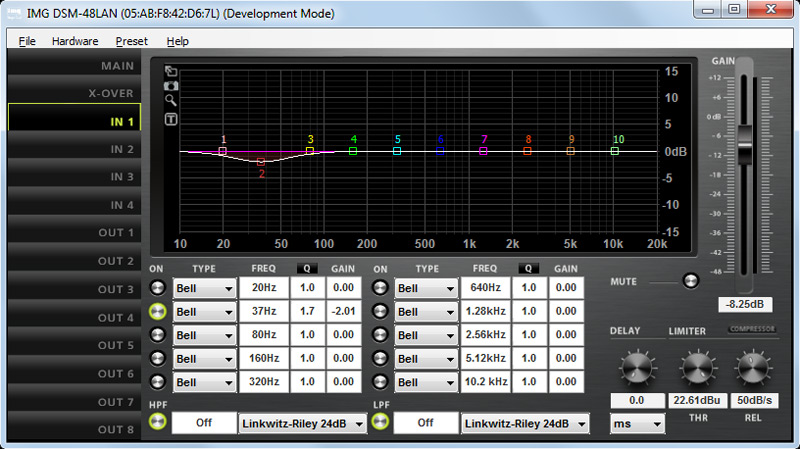Click the DELAY knob
The width and height of the screenshot is (800, 449).
point(637,369)
